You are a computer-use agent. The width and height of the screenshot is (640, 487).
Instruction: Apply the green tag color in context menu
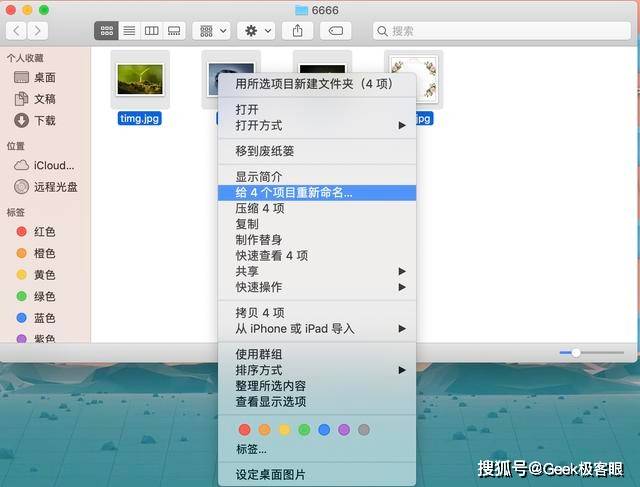coord(304,429)
